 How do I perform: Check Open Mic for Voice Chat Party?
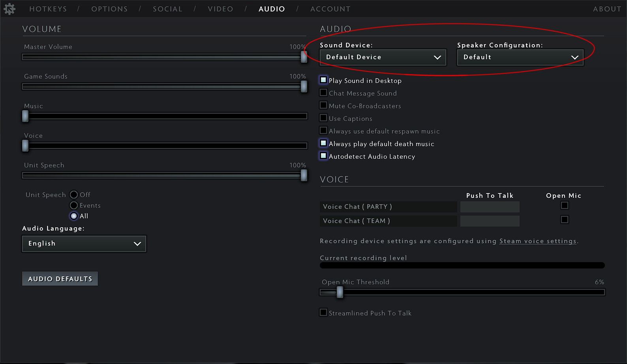point(565,205)
